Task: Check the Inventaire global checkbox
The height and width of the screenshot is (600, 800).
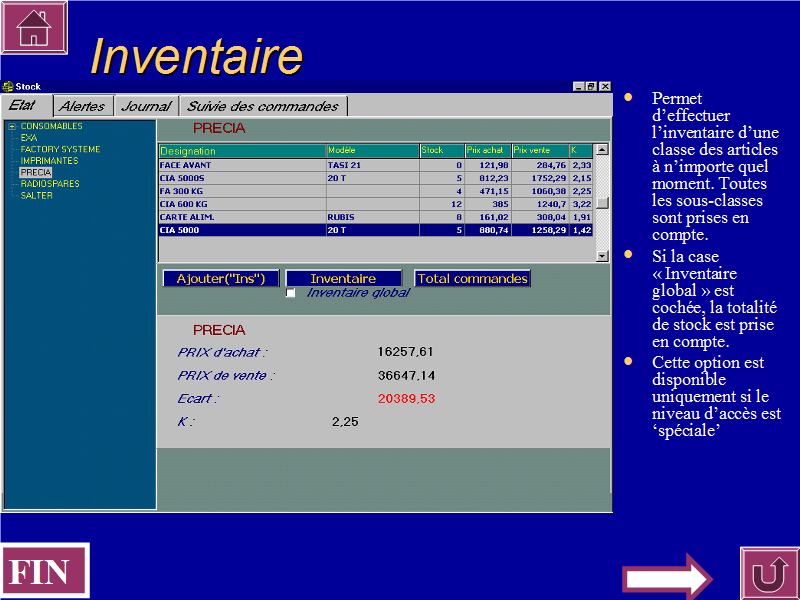Action: click(290, 293)
